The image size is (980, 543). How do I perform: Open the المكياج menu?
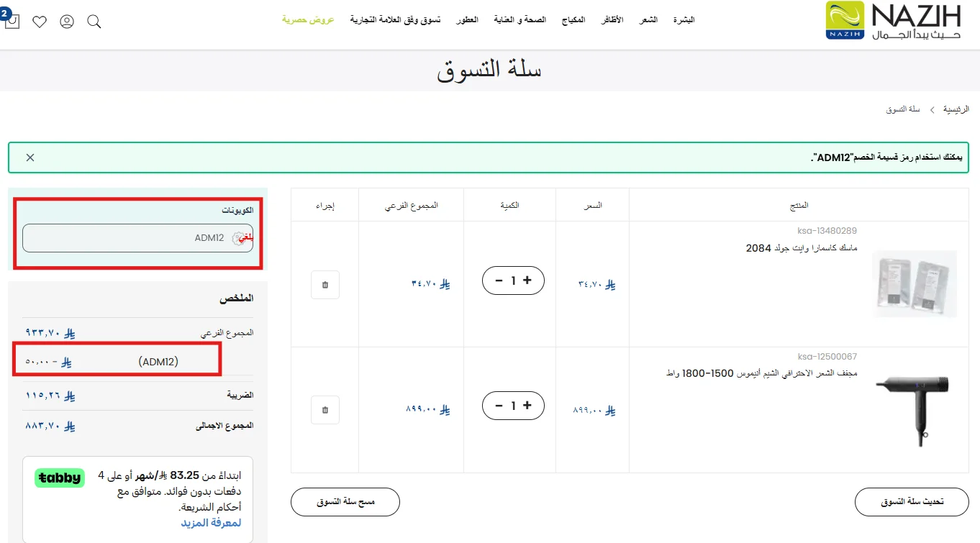click(x=573, y=19)
